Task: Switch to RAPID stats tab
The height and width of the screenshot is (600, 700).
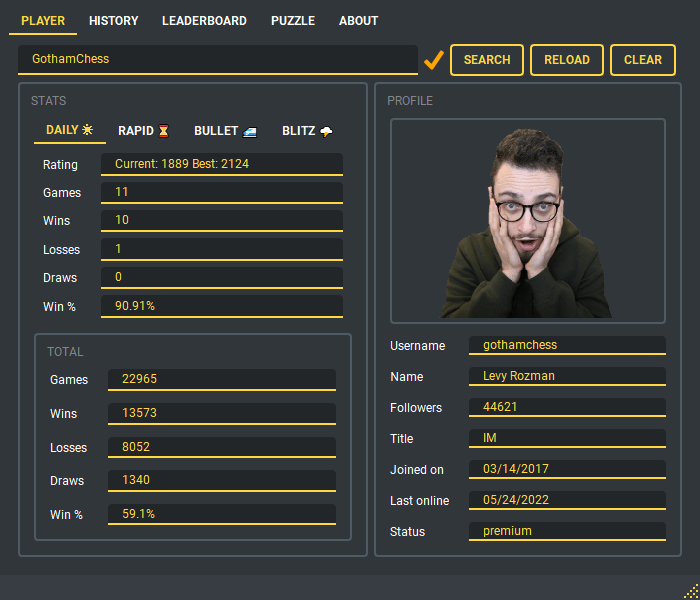Action: (x=143, y=130)
